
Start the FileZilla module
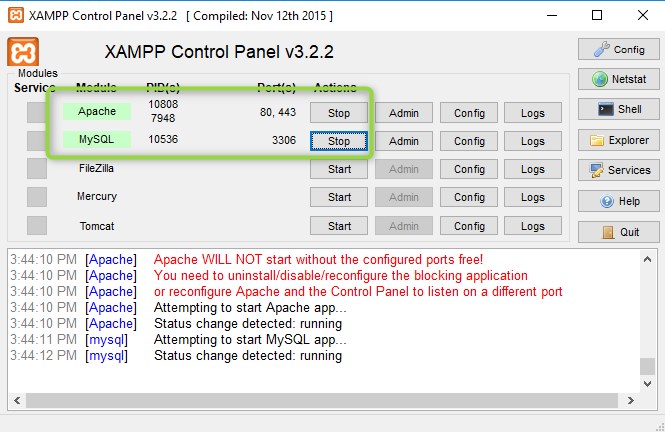tap(339, 169)
